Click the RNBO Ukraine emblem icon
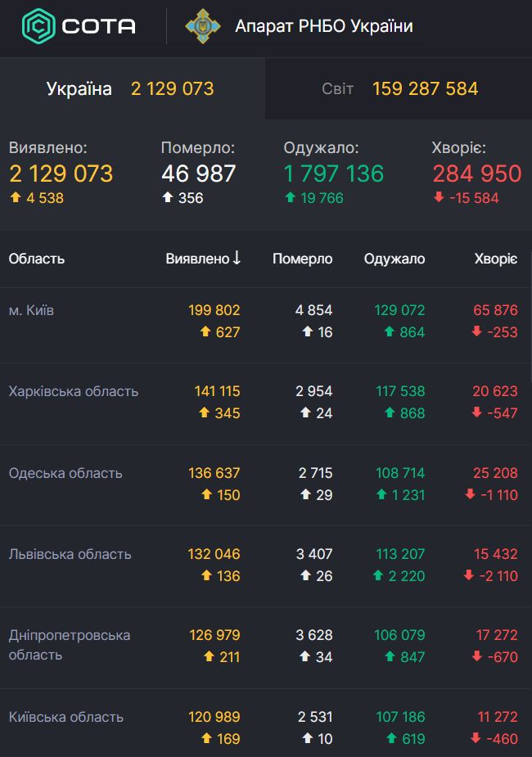This screenshot has height=757, width=532. coord(201,26)
